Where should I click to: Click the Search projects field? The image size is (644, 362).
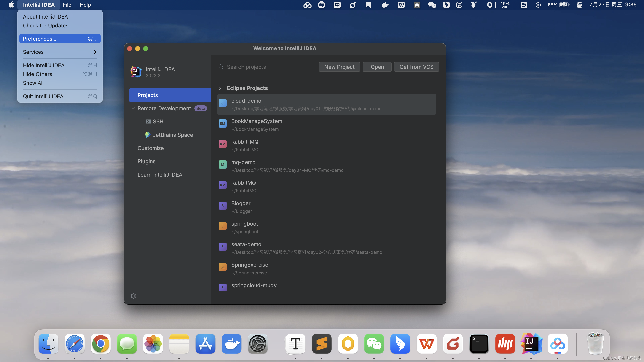[x=266, y=67]
